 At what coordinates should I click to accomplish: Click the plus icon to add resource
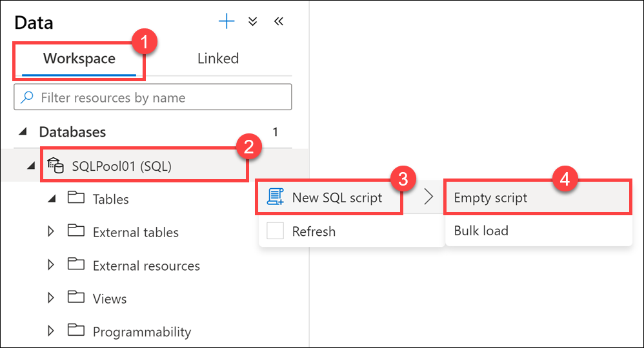(x=226, y=22)
